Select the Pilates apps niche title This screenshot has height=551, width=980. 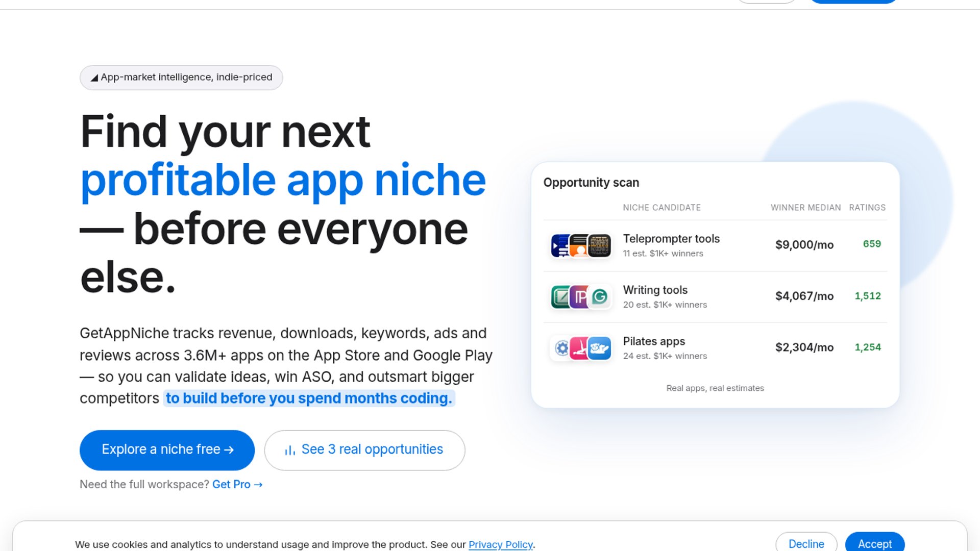coord(654,341)
